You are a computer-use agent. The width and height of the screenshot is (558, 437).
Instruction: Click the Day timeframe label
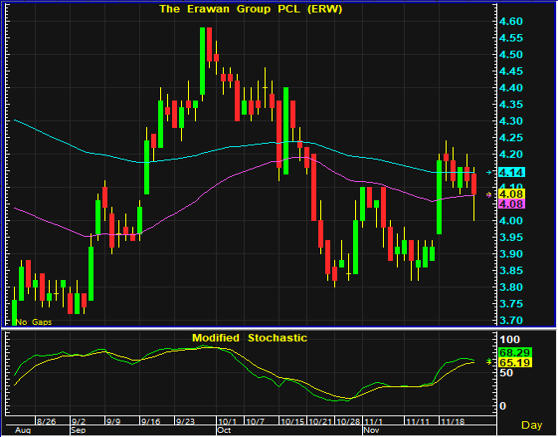pos(532,425)
